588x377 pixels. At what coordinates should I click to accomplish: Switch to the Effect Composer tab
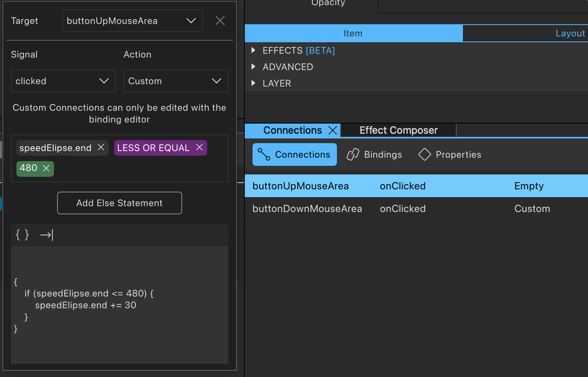tap(398, 130)
